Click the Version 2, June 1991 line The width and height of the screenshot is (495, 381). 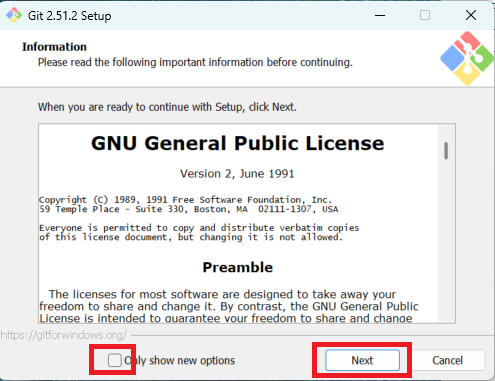pos(237,174)
